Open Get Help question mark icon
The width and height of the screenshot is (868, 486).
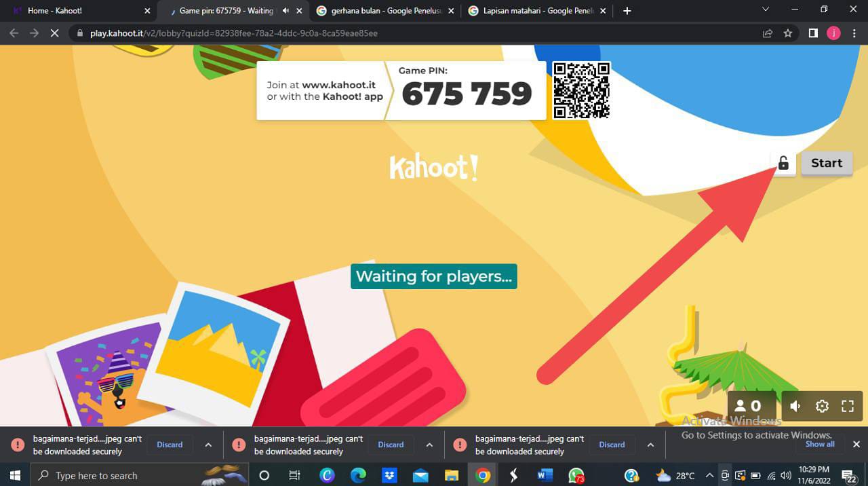click(x=631, y=475)
